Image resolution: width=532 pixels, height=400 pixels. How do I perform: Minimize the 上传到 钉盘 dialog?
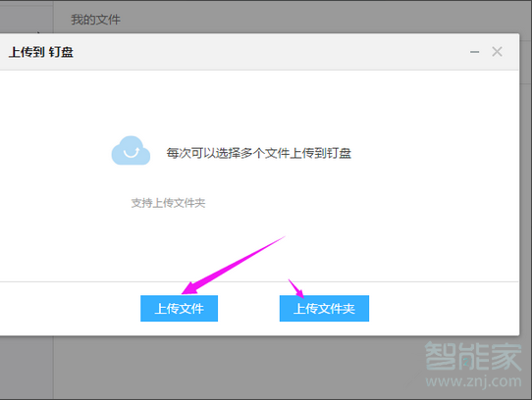click(474, 52)
